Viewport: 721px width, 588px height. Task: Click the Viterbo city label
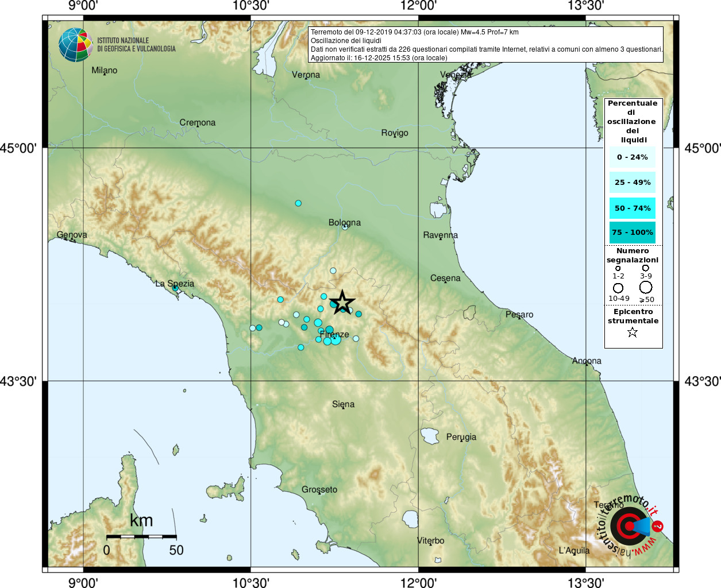[x=430, y=540]
